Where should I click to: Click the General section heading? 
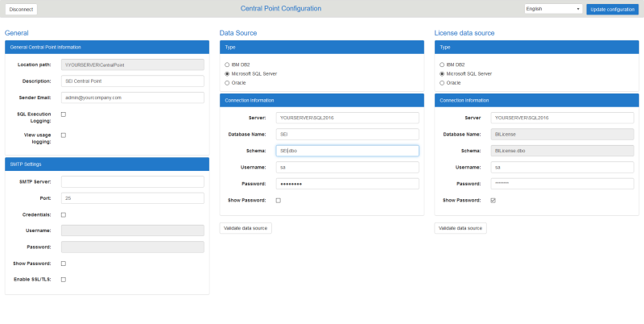(x=16, y=33)
